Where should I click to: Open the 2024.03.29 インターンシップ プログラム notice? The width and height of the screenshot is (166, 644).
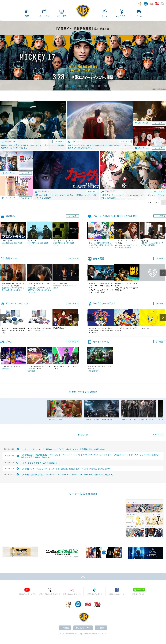[39, 463]
